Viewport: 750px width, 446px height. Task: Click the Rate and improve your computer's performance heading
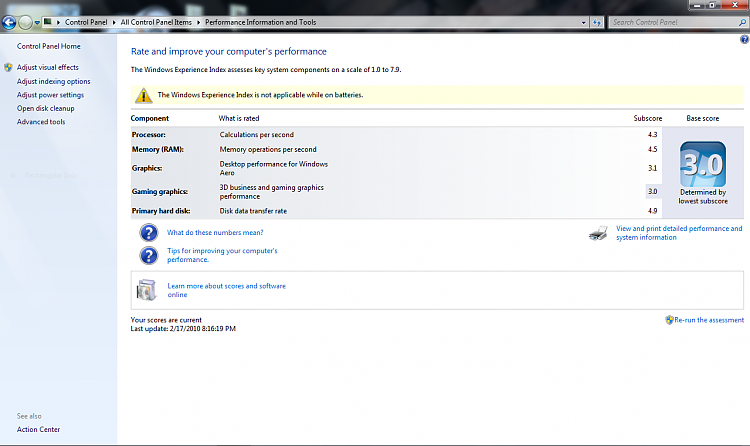click(229, 52)
